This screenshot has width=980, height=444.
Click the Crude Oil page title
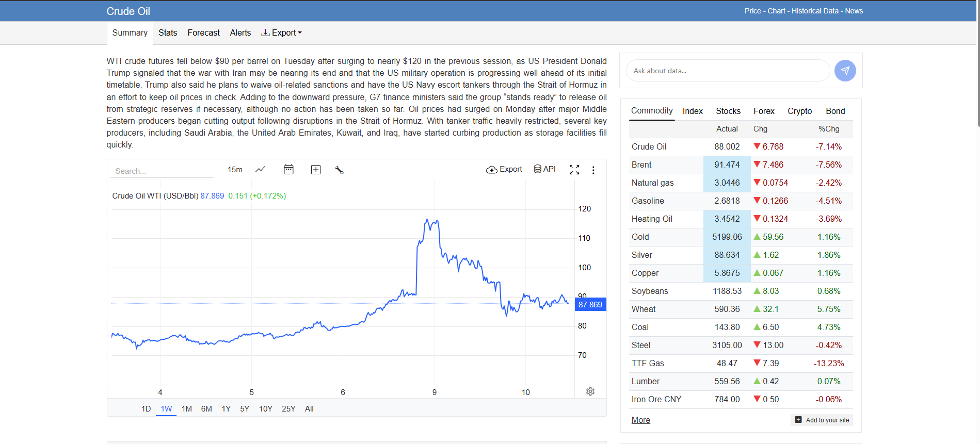point(128,11)
